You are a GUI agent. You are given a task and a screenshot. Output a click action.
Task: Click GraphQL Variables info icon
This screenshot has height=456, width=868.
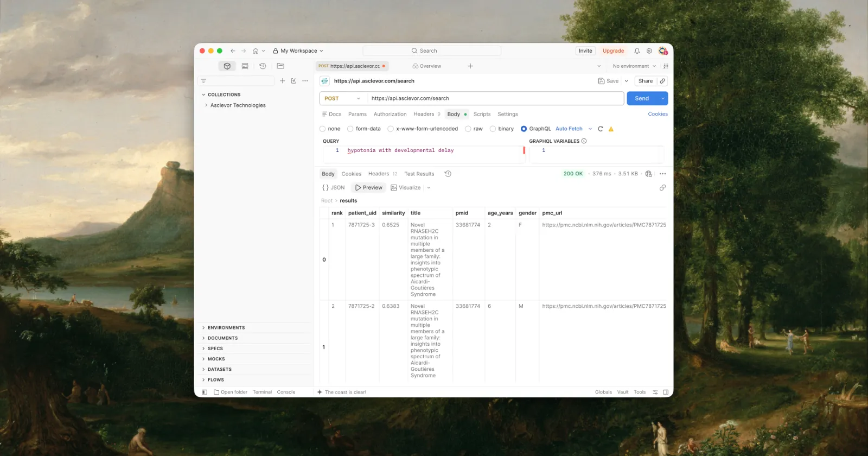coord(584,141)
